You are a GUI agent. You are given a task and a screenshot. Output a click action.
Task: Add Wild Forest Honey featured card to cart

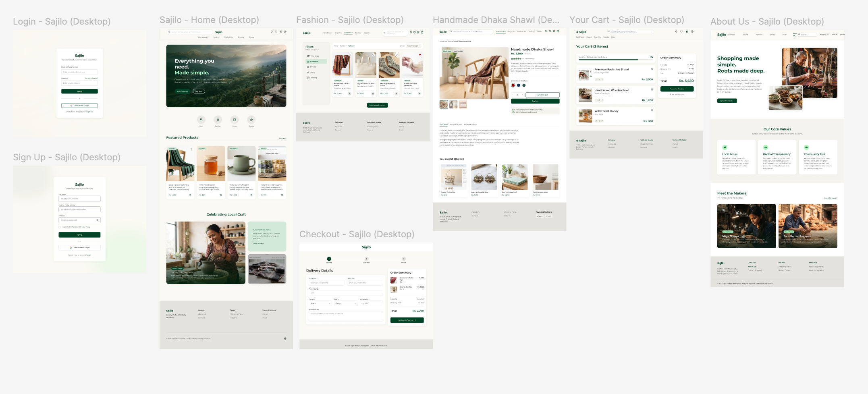pos(221,195)
